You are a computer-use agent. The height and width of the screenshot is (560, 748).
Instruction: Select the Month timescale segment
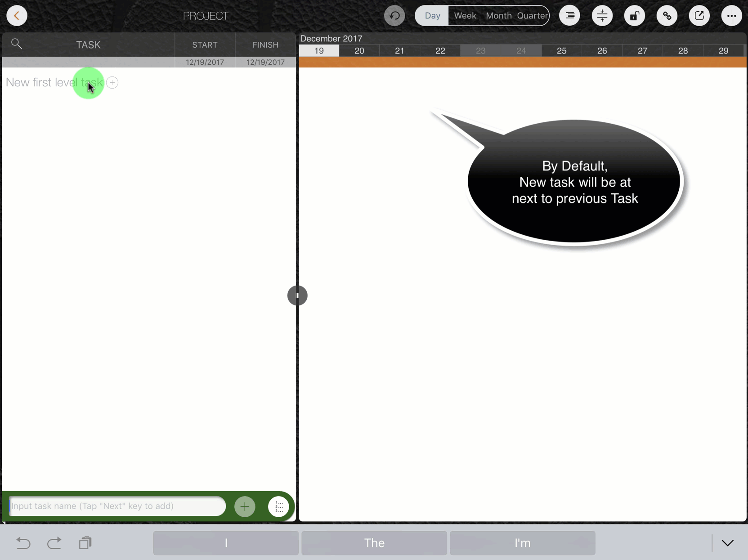[x=498, y=16]
